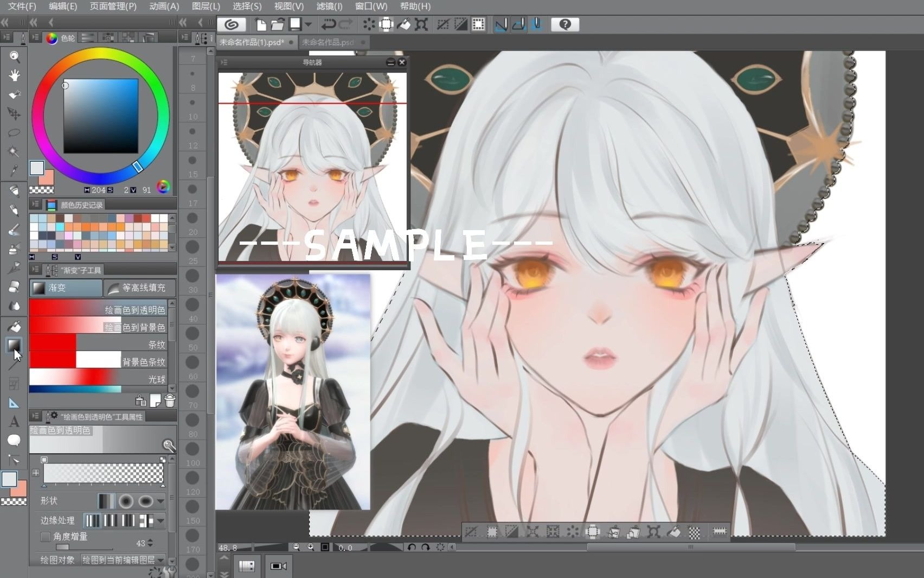Open the 边缘处理 edge processing dropdown

pos(160,520)
